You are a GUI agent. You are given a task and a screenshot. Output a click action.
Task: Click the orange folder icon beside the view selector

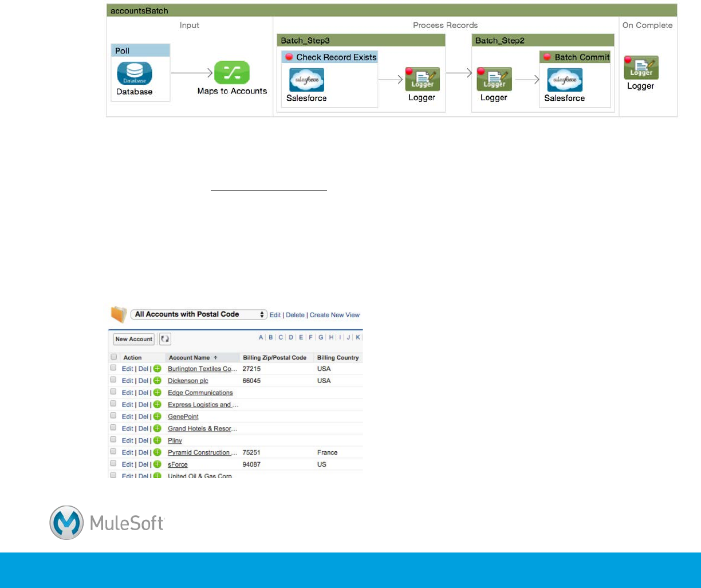pos(119,314)
